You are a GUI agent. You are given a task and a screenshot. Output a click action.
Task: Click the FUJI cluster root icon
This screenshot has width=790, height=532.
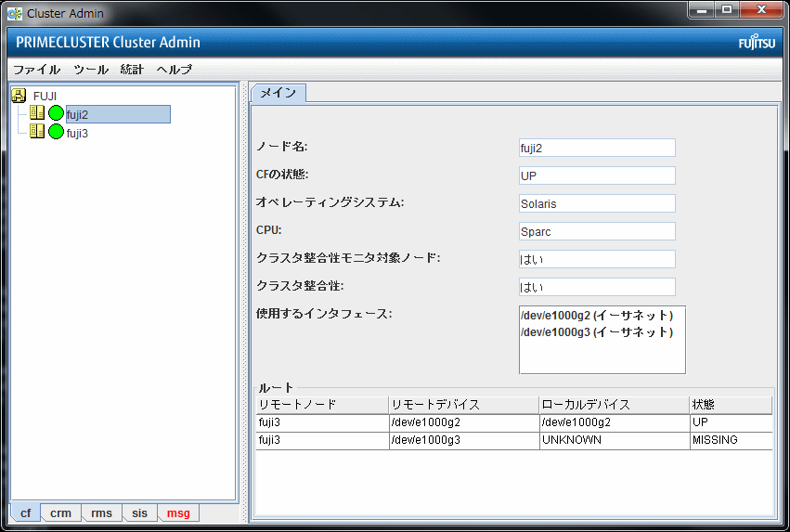point(19,96)
